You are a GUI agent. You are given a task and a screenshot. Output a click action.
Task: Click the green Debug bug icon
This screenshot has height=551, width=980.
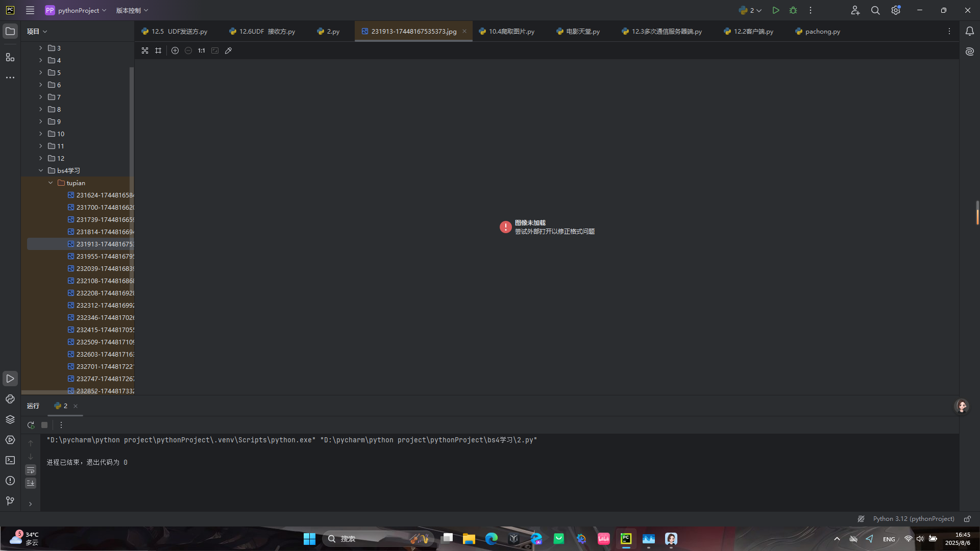click(x=793, y=10)
